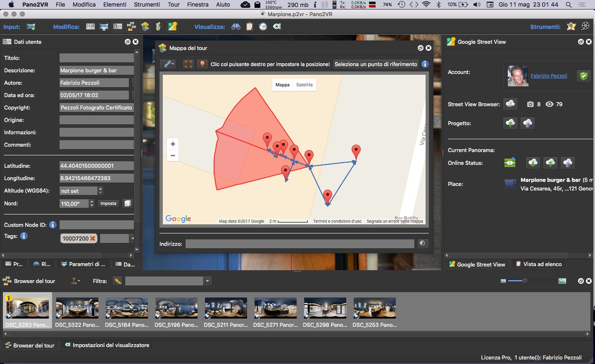The image size is (595, 364).
Task: Open the binoculars viewer icon
Action: [236, 26]
